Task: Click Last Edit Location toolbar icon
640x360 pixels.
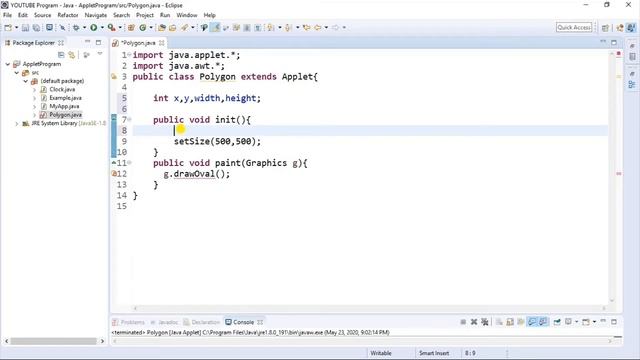Action: click(307, 27)
